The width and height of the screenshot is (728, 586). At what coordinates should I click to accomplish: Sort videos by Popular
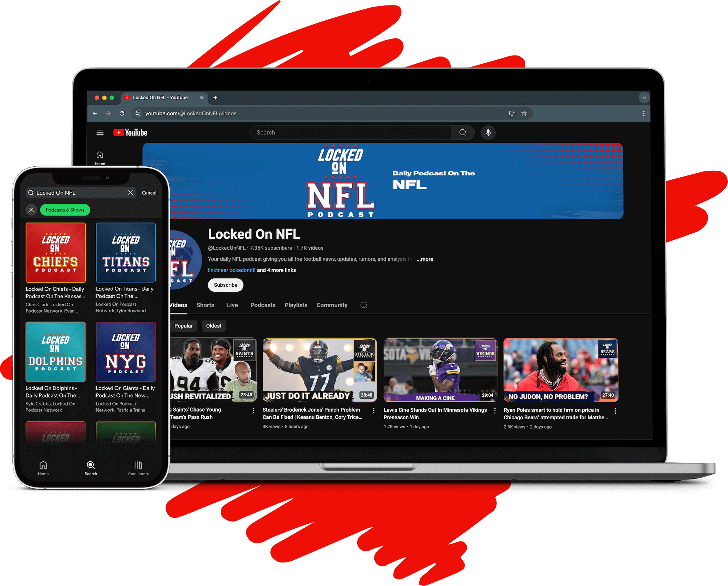(183, 326)
